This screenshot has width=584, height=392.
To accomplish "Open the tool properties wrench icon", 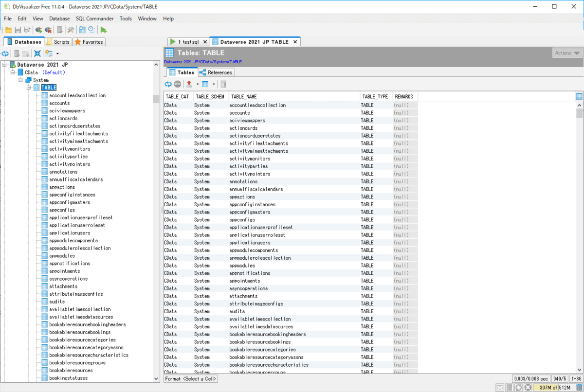I will click(71, 30).
